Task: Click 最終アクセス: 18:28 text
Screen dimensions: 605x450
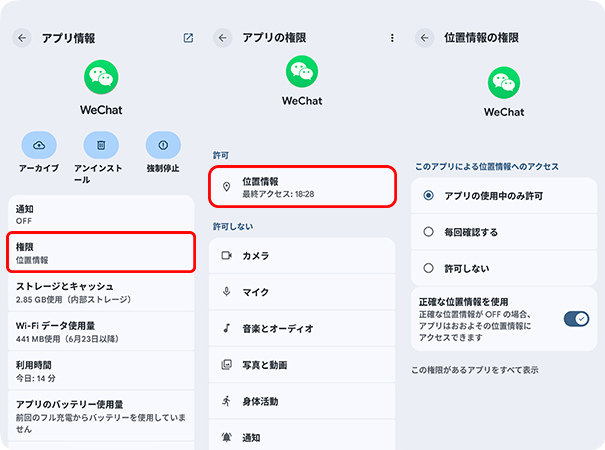Action: tap(278, 194)
